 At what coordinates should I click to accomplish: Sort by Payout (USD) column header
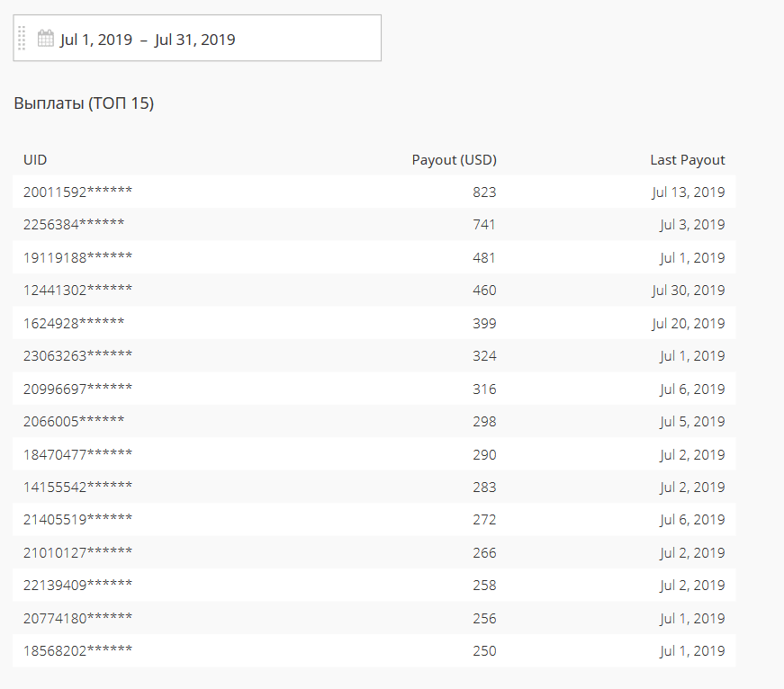coord(454,160)
